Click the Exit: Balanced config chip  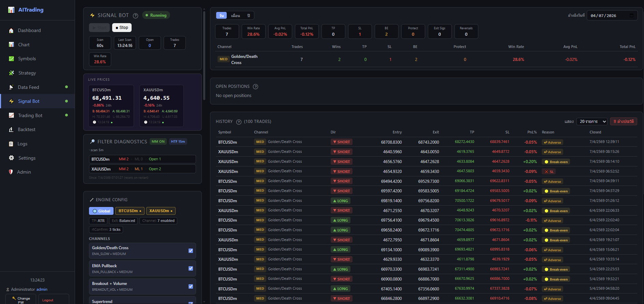(x=123, y=221)
